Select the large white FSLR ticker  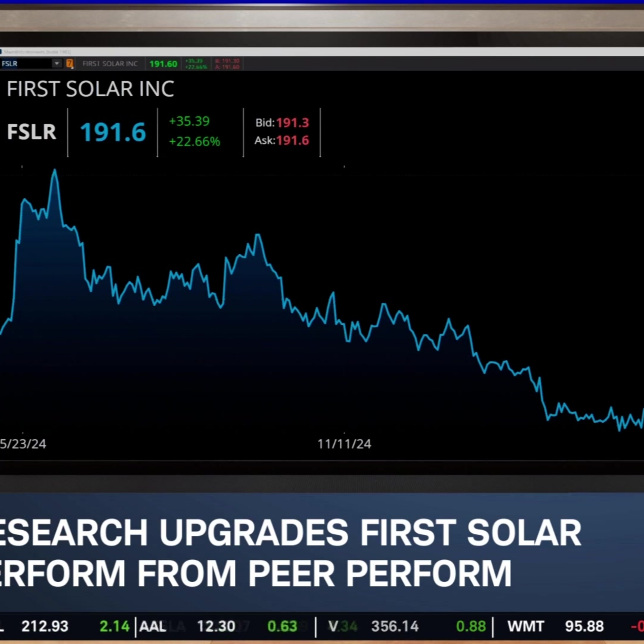(x=32, y=132)
